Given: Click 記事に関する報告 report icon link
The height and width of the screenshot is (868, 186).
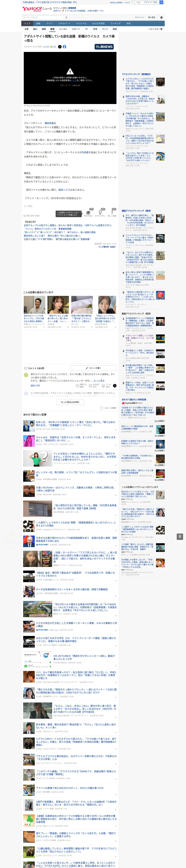Looking at the screenshot, I should click(x=31, y=216).
